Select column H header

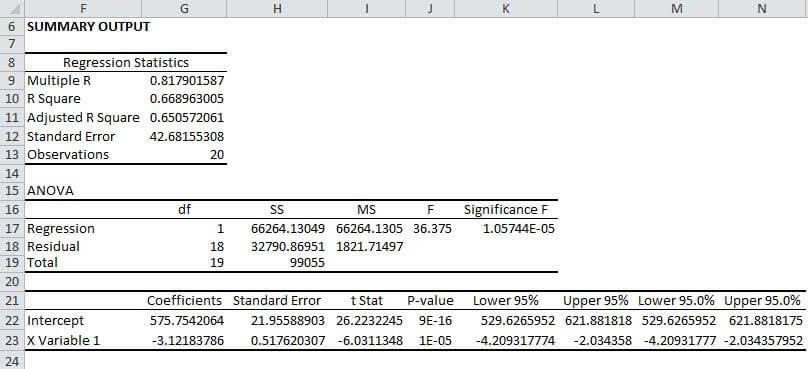(277, 8)
